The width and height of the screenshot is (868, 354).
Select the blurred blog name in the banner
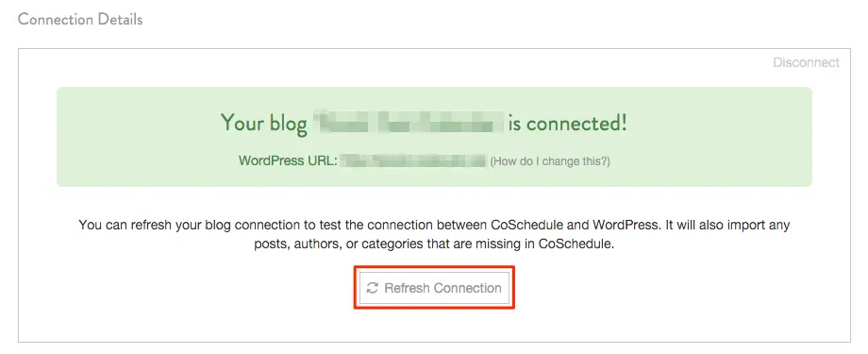click(408, 123)
